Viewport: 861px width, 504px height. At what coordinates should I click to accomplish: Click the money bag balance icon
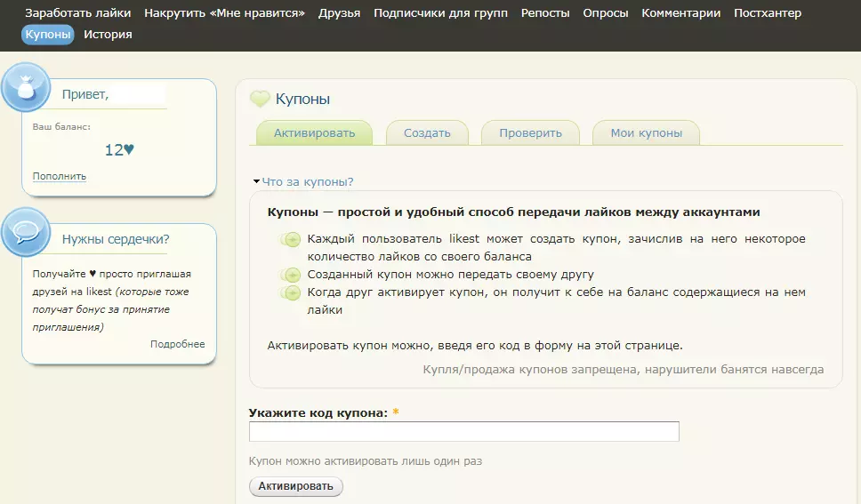[x=26, y=87]
